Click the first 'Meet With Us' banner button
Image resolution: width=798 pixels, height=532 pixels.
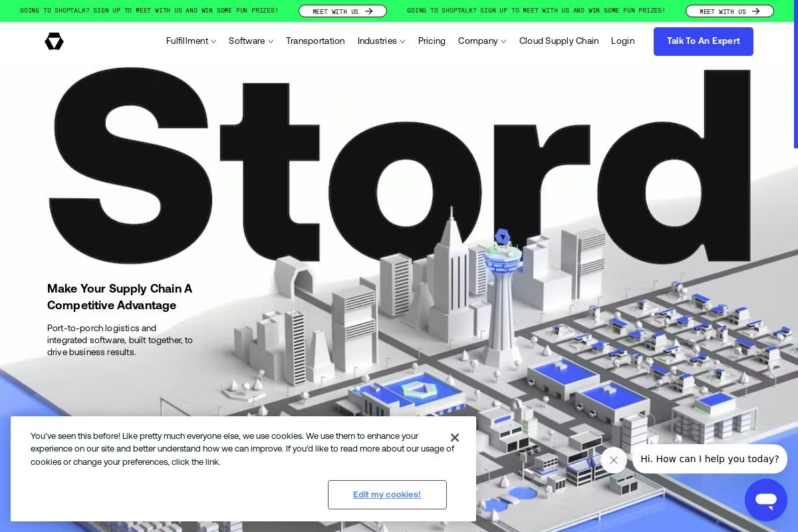click(342, 11)
